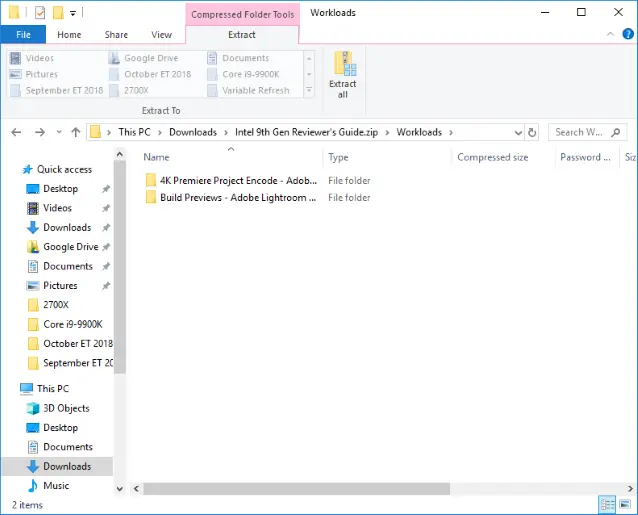Click horizontal scrollbar left arrow
This screenshot has width=638, height=515.
136,489
